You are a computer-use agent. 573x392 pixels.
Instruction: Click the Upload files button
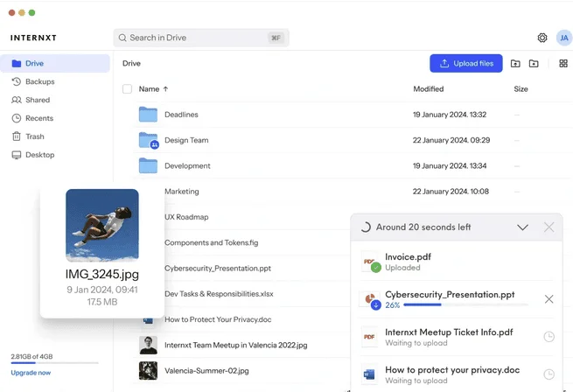coord(466,63)
